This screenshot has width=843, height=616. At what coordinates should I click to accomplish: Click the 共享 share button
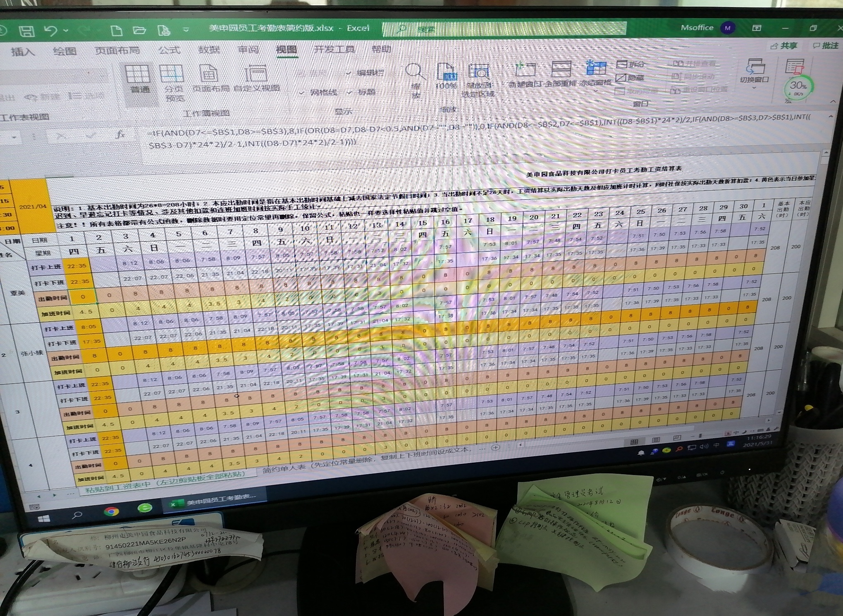[784, 46]
